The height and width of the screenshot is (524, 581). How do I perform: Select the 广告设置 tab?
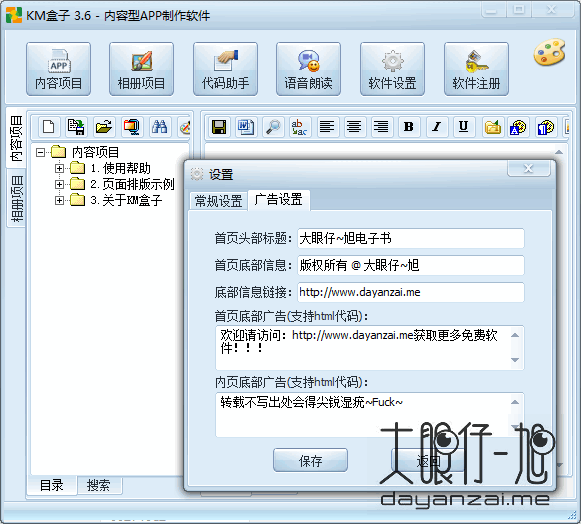[279, 200]
